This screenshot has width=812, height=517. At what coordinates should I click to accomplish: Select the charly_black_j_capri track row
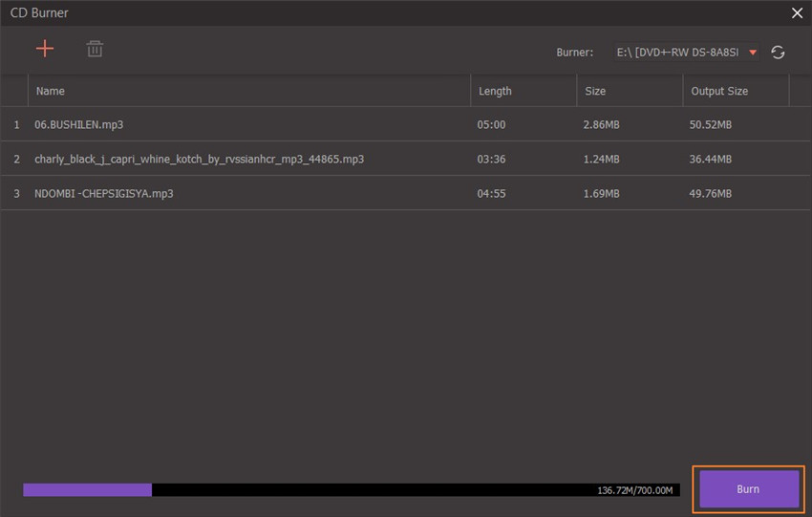[x=199, y=159]
